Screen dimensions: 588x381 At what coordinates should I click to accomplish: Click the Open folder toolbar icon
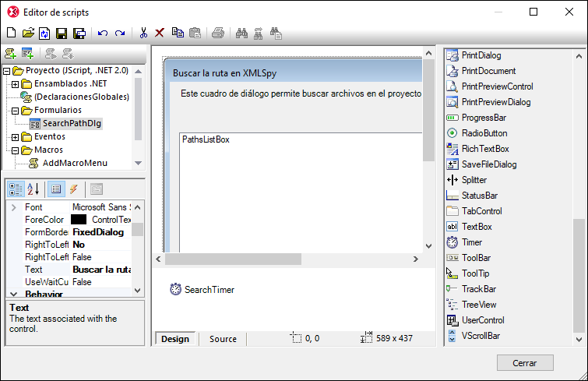click(x=28, y=33)
